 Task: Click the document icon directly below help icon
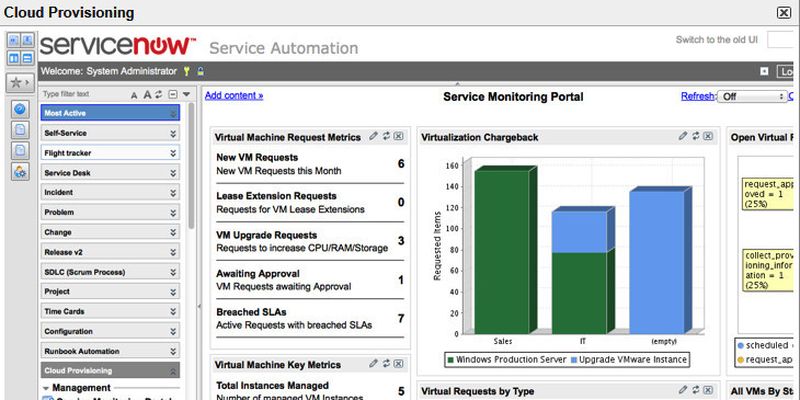click(20, 130)
